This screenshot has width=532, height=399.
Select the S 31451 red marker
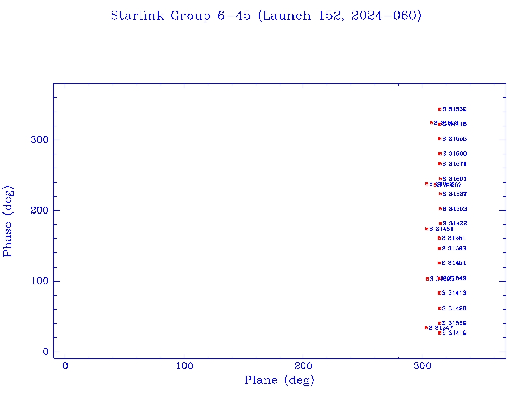(x=439, y=263)
